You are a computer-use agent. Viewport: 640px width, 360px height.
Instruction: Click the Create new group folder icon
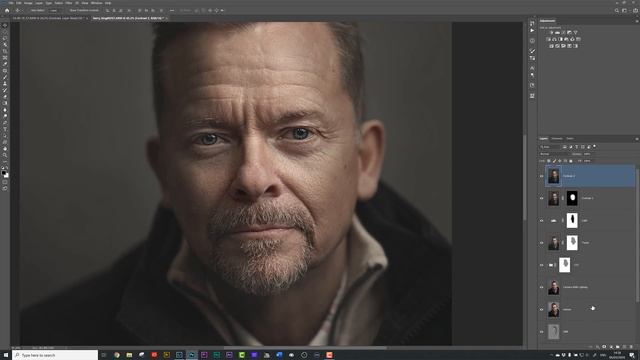tap(618, 347)
